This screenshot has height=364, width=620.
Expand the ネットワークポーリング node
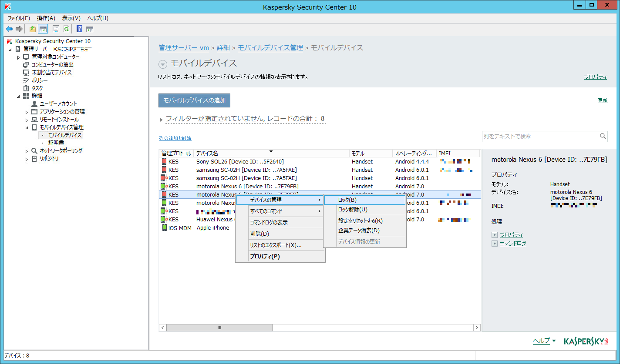(x=27, y=151)
